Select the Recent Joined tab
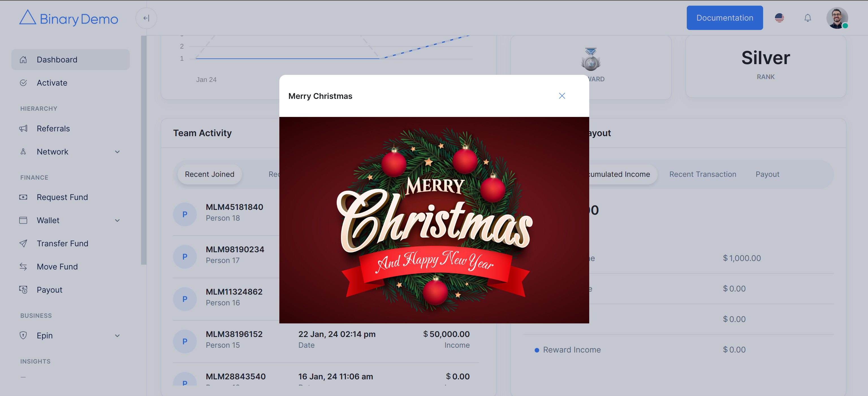 click(209, 175)
